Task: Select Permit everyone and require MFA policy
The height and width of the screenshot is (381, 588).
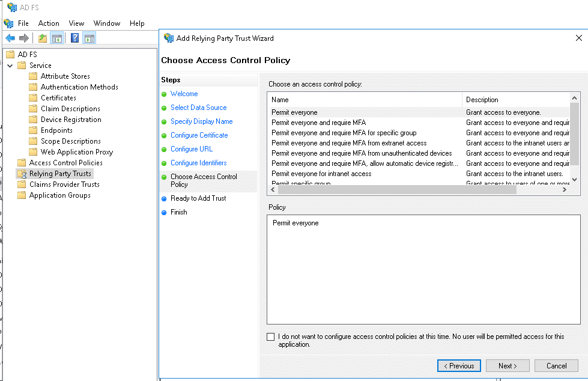Action: tap(419, 123)
